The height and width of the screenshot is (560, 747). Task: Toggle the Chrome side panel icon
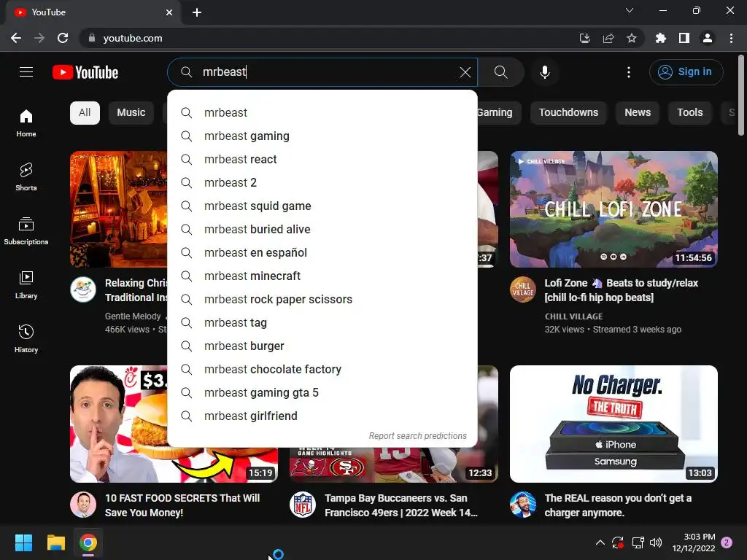684,38
